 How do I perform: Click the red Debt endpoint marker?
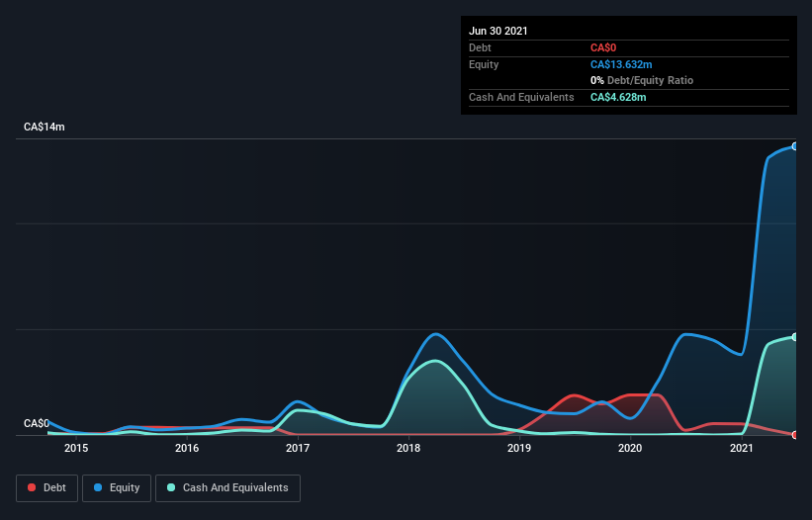coord(795,435)
